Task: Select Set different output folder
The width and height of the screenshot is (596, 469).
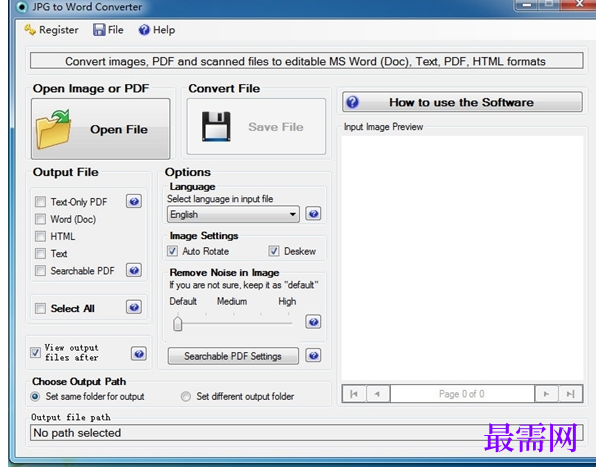Action: click(186, 396)
